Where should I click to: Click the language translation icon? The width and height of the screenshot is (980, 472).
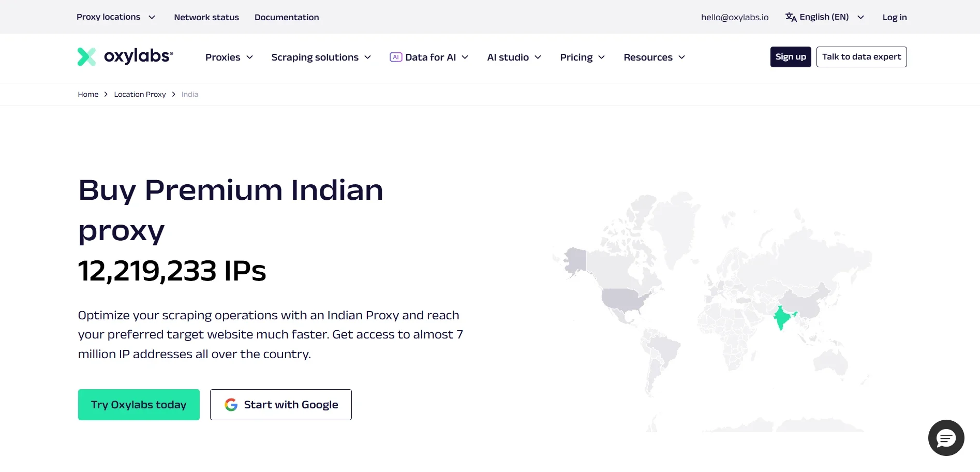pos(791,17)
